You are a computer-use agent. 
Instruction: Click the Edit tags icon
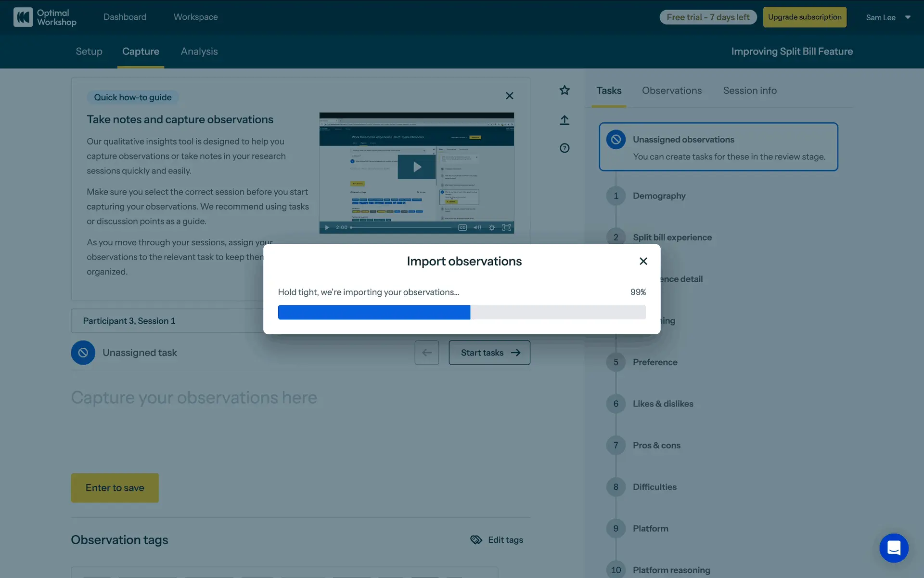476,539
